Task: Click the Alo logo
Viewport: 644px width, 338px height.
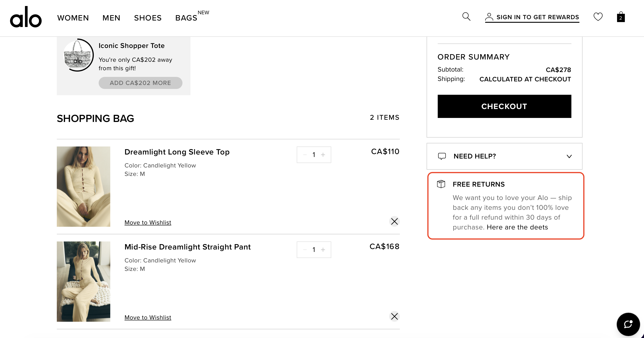Action: pyautogui.click(x=26, y=17)
